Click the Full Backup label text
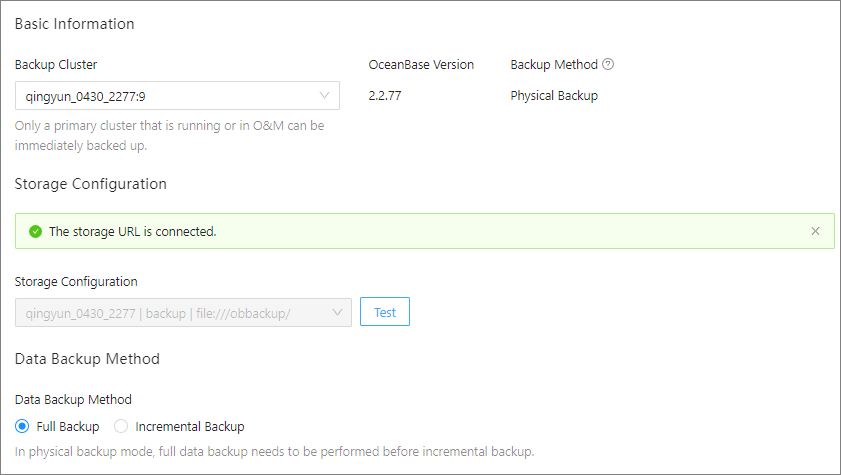The height and width of the screenshot is (475, 841). 67,426
